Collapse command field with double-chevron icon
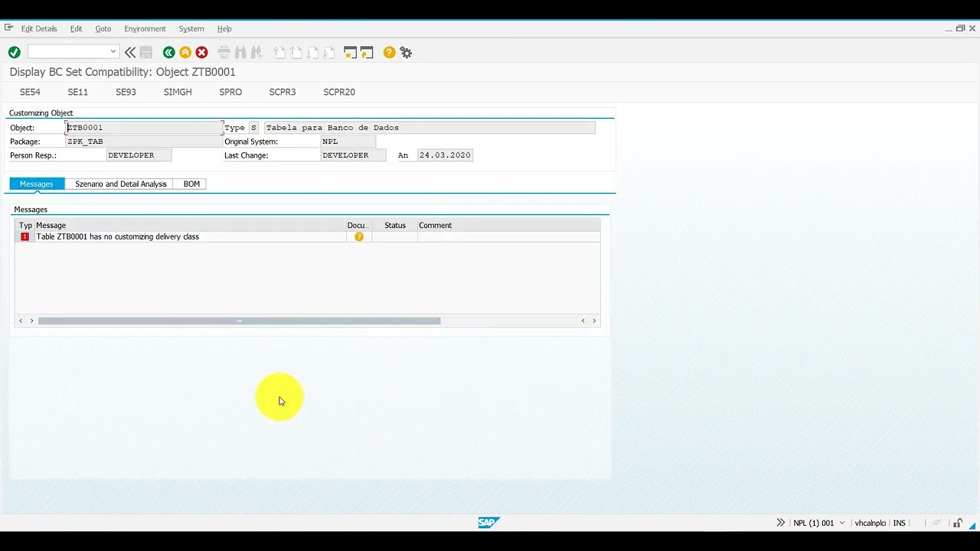This screenshot has width=980, height=551. pyautogui.click(x=130, y=52)
